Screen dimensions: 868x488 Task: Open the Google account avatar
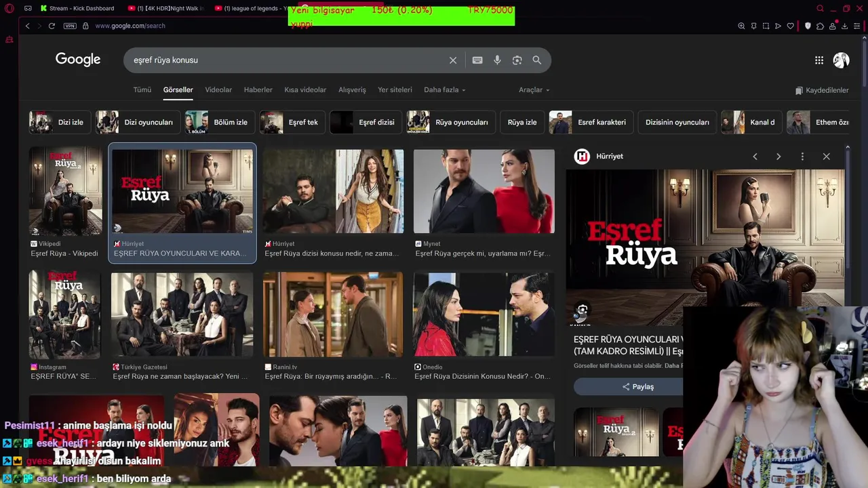coord(842,60)
